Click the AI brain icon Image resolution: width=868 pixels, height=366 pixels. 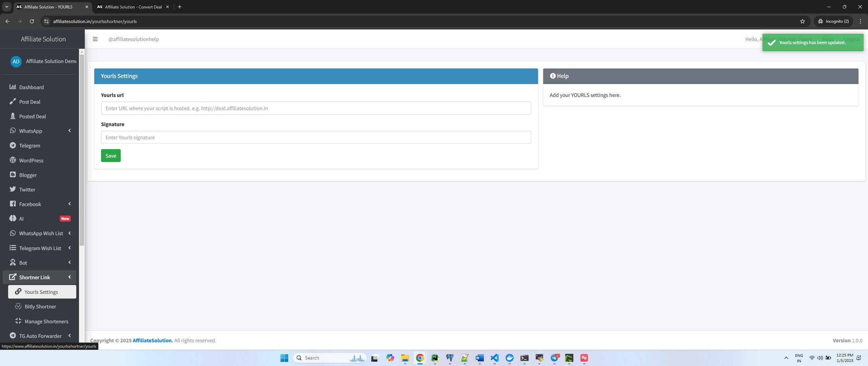[x=13, y=218]
